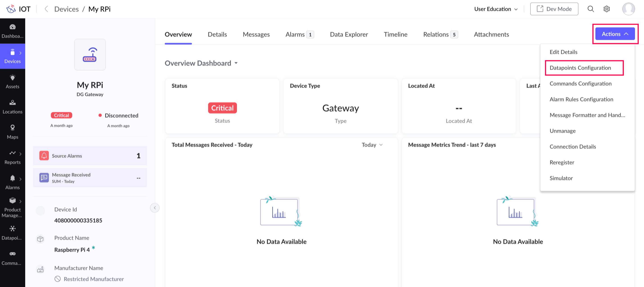Select Datapoints Configuration menu item
Image resolution: width=644 pixels, height=287 pixels.
(x=580, y=68)
